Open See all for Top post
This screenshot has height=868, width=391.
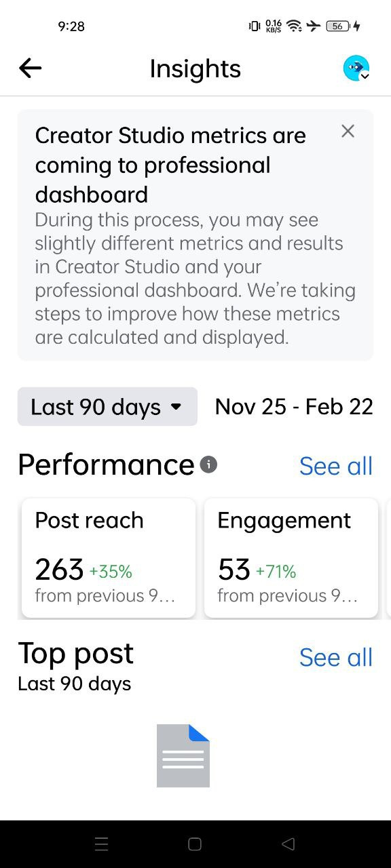(x=336, y=657)
